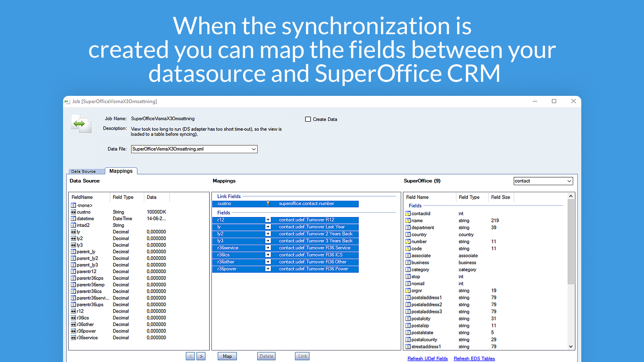Viewport: 644px width, 362px height.
Task: Click the SuperOffice list scrollbar thumb
Action: 571,242
